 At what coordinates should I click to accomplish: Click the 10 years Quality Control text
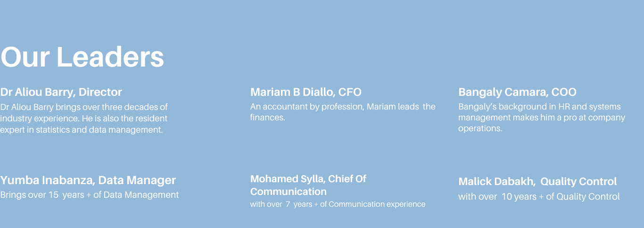coord(539,196)
